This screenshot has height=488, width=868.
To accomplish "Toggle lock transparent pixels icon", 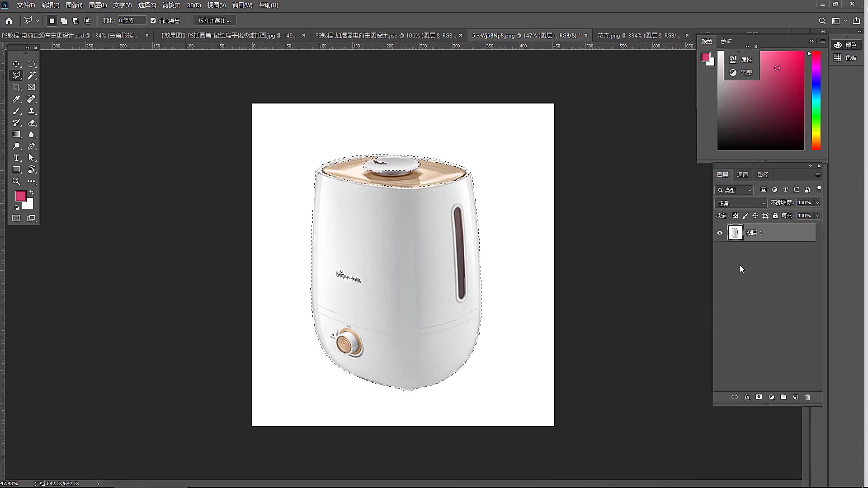I will coord(736,216).
